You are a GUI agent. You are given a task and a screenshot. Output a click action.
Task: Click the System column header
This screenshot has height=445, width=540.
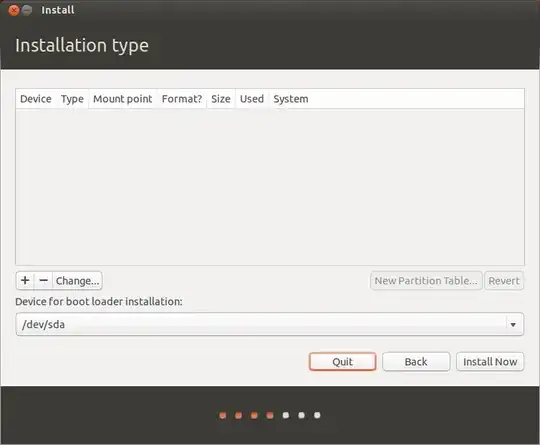(291, 99)
